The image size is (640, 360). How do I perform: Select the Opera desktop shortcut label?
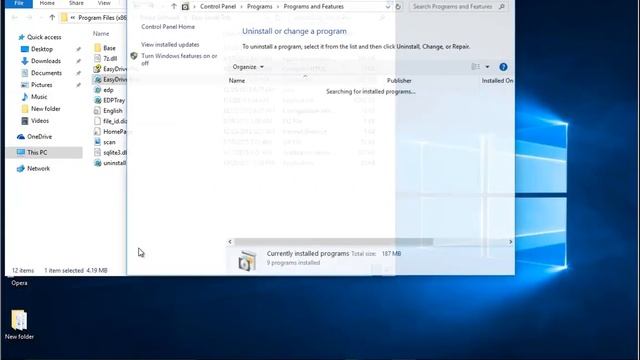[x=19, y=283]
